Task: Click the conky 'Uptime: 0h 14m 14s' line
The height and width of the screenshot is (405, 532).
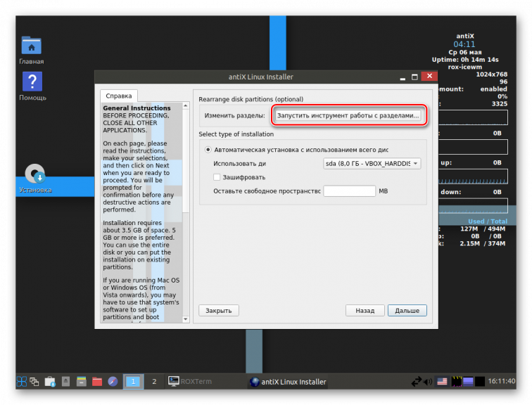Action: click(x=465, y=60)
